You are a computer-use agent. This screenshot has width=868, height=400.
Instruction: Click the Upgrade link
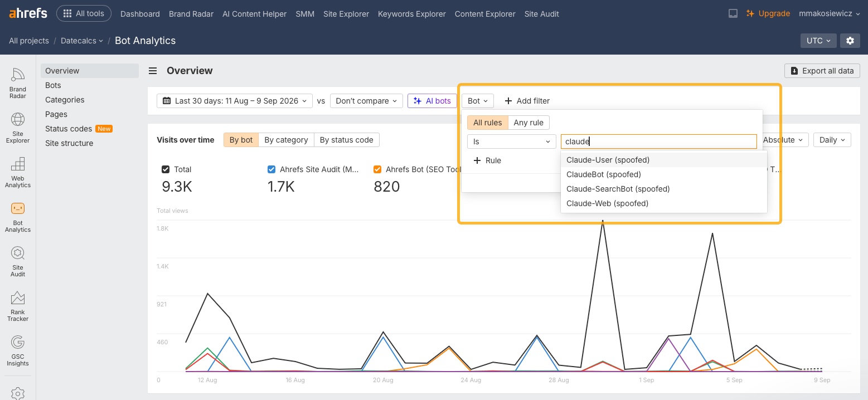768,13
